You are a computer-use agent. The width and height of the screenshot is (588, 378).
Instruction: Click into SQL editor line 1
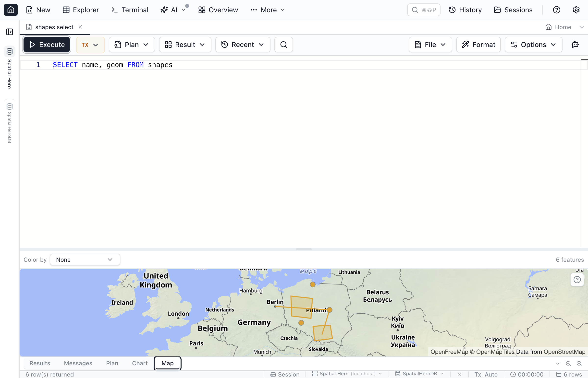[300, 65]
